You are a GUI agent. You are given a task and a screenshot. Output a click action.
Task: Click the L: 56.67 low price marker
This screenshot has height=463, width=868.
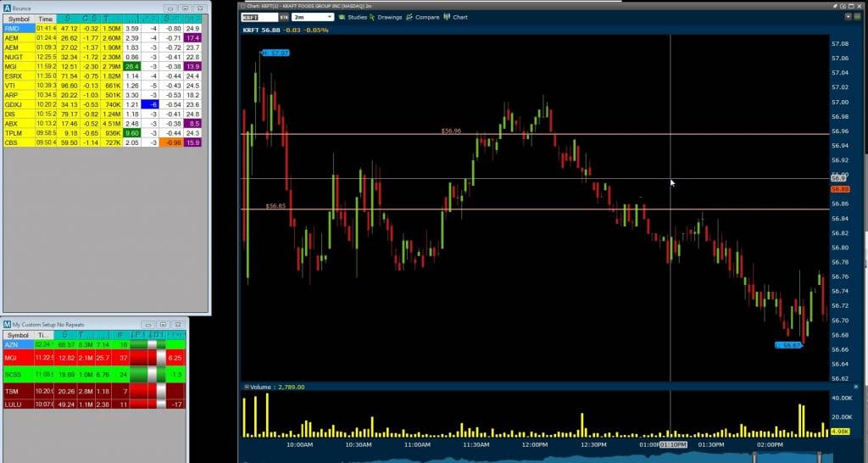788,345
